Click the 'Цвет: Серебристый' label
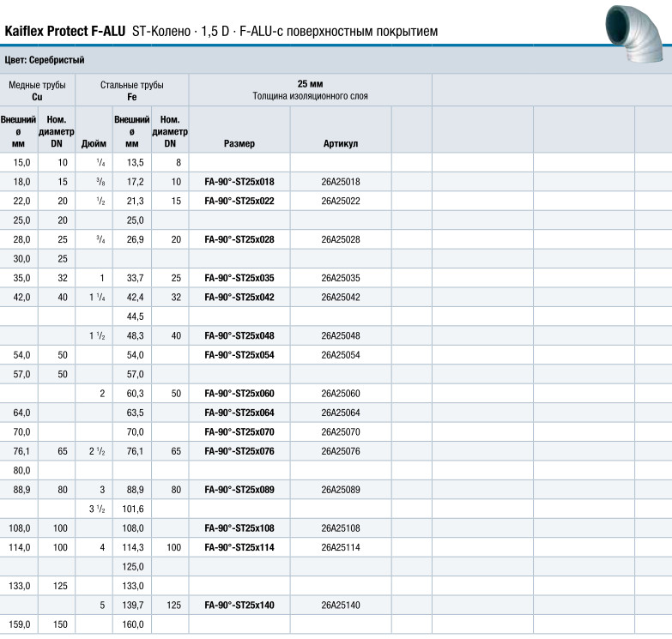Screen dimensions: 672x639 (x=45, y=60)
